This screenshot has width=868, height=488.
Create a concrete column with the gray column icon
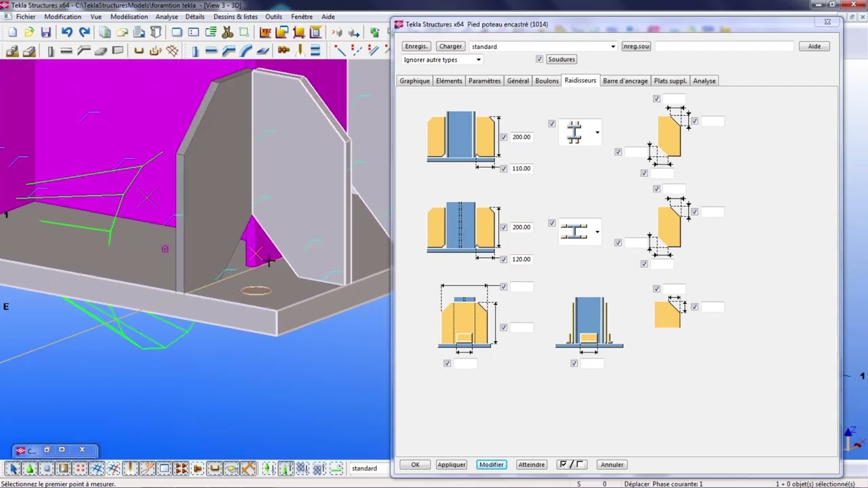[51, 50]
